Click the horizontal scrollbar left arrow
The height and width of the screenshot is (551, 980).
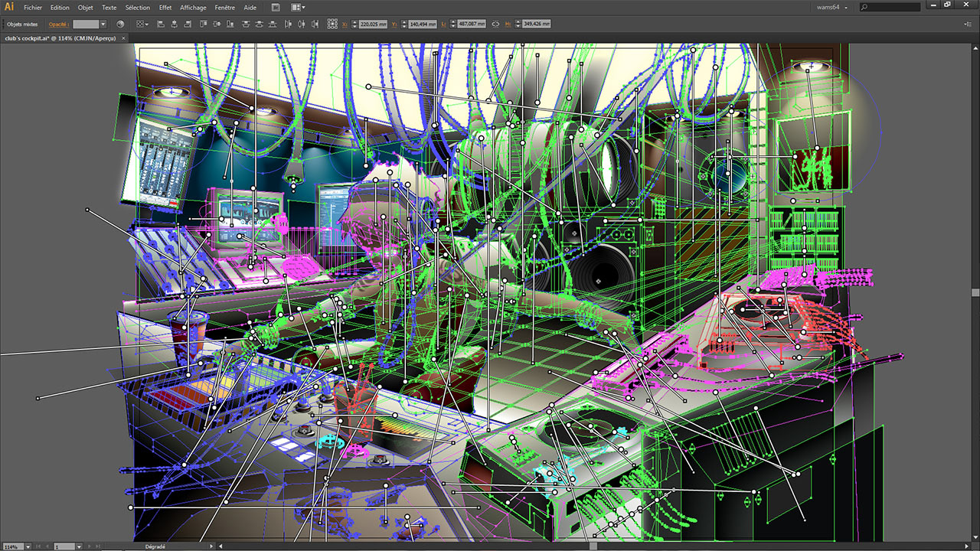point(220,546)
